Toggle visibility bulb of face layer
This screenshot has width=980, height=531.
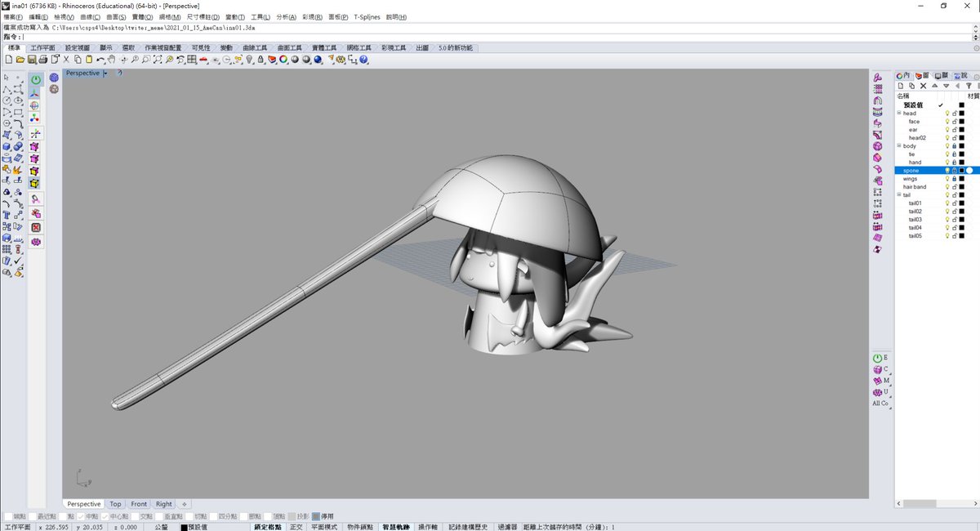[x=947, y=122]
